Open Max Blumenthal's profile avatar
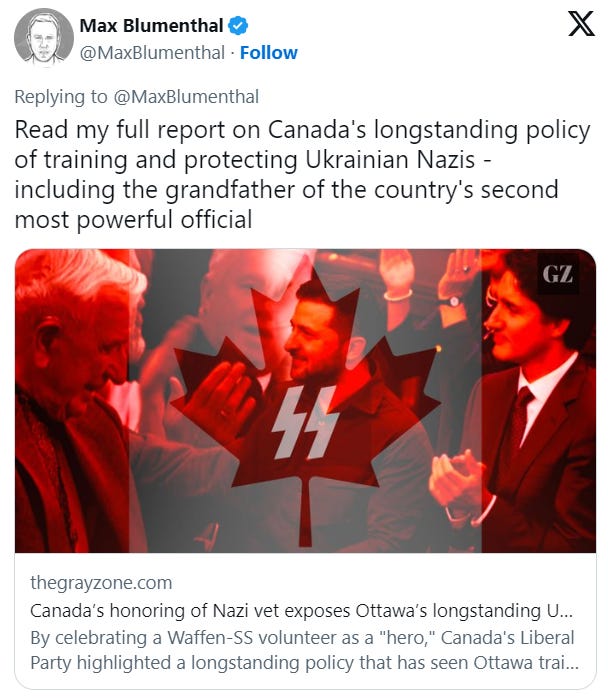 44,37
